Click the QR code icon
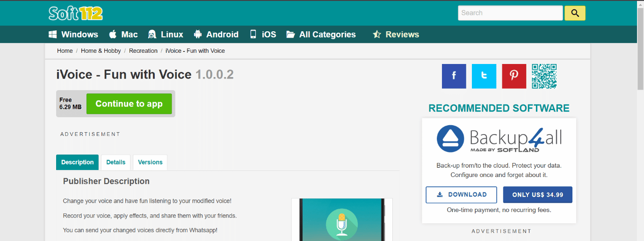This screenshot has height=241, width=644. (544, 76)
